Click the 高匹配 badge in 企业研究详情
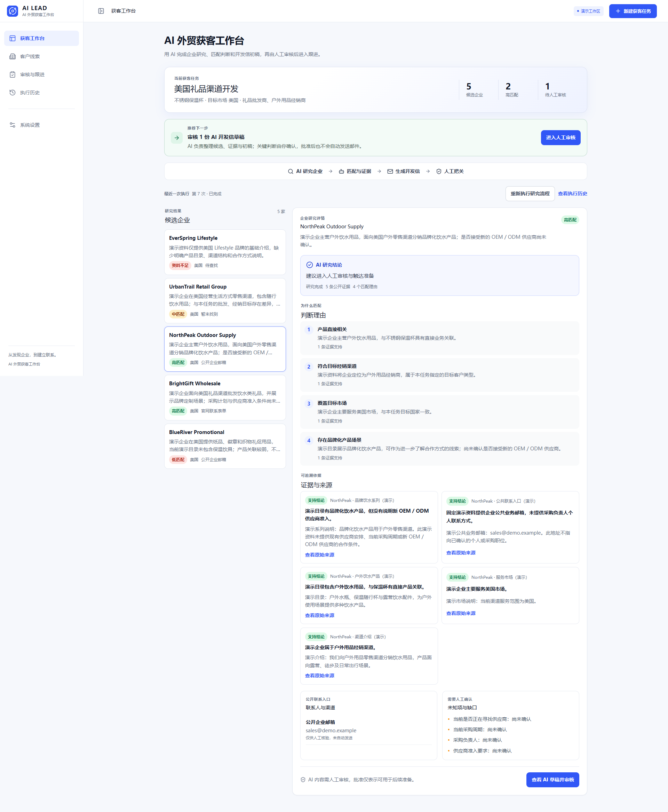 (570, 220)
